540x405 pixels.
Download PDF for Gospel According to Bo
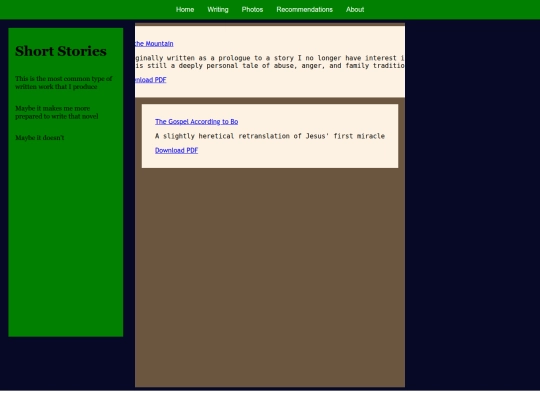click(x=176, y=150)
